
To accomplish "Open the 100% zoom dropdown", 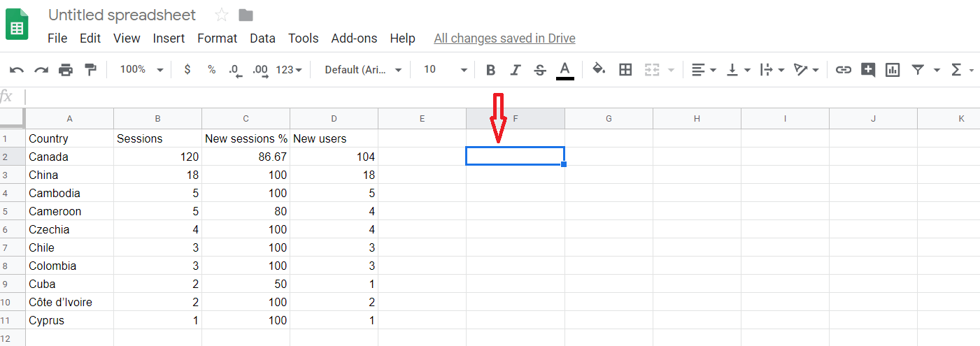I will point(141,70).
